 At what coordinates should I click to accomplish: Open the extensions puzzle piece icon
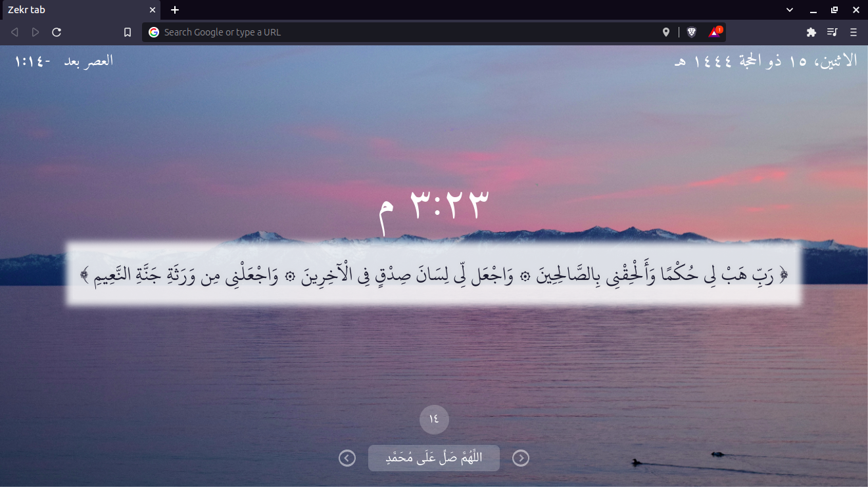[x=811, y=32]
